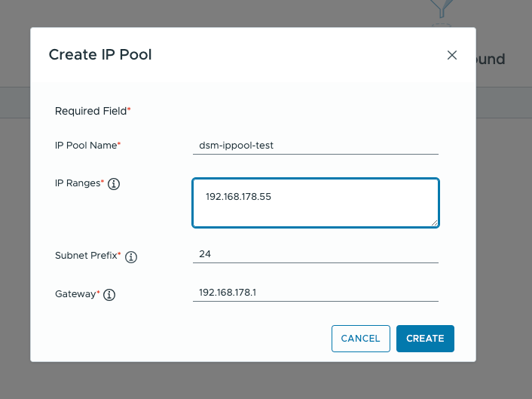This screenshot has height=399, width=532.
Task: Click the IP Pool Name label
Action: [x=86, y=146]
